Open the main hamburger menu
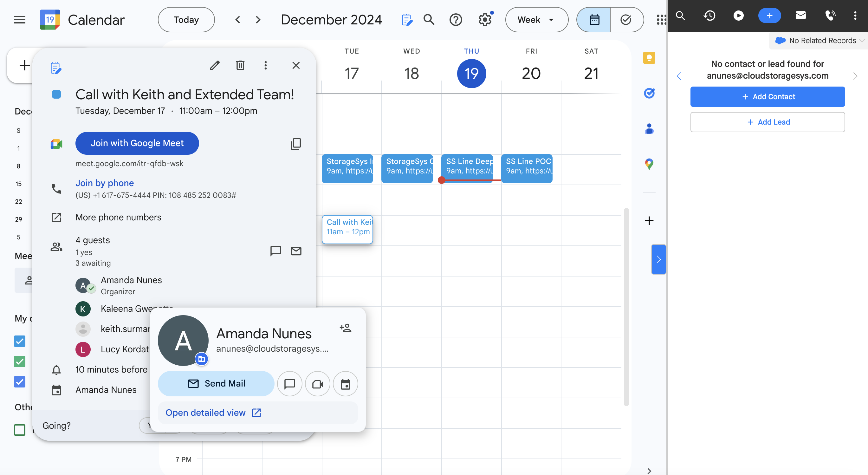This screenshot has height=475, width=868. click(20, 20)
